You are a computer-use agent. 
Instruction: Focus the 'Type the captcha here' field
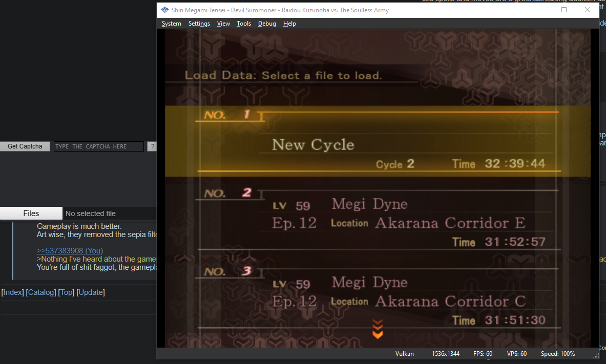click(98, 146)
